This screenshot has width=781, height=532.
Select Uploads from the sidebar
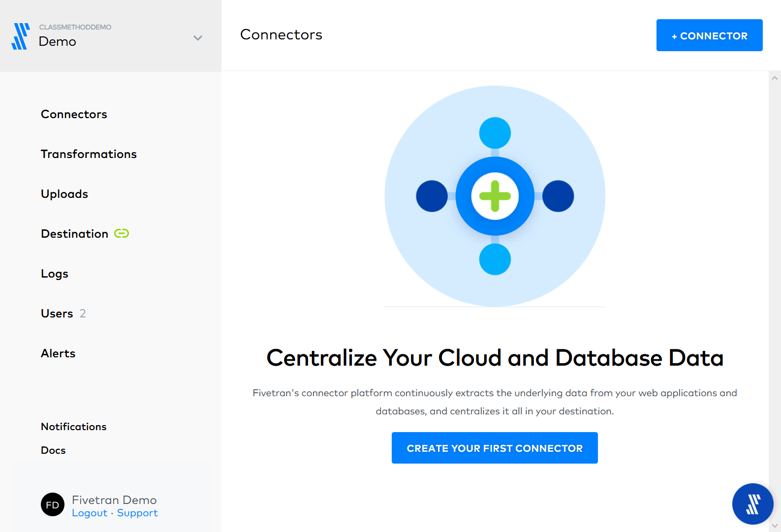click(x=64, y=194)
